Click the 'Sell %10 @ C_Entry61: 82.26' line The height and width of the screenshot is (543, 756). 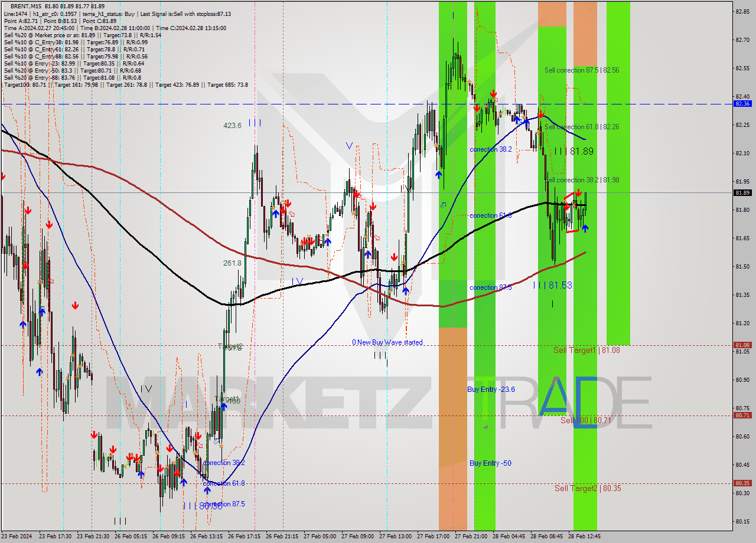[74, 49]
